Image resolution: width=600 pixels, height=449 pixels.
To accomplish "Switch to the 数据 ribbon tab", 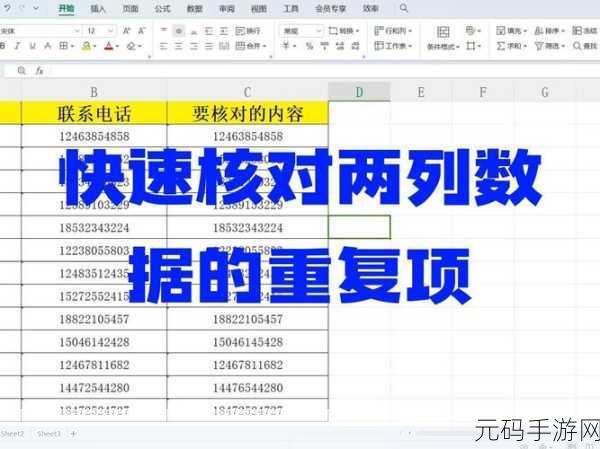I will (194, 8).
